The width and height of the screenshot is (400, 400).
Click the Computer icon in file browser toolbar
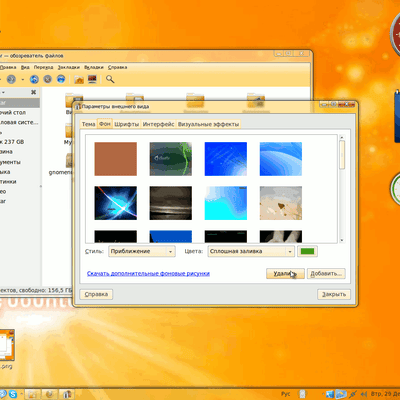point(92,79)
